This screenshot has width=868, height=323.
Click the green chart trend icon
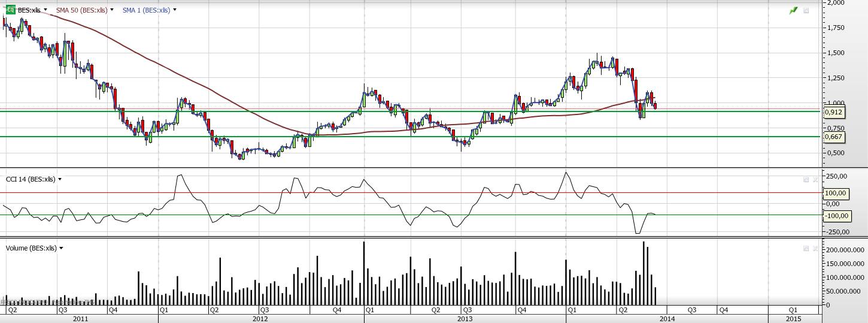[x=793, y=10]
